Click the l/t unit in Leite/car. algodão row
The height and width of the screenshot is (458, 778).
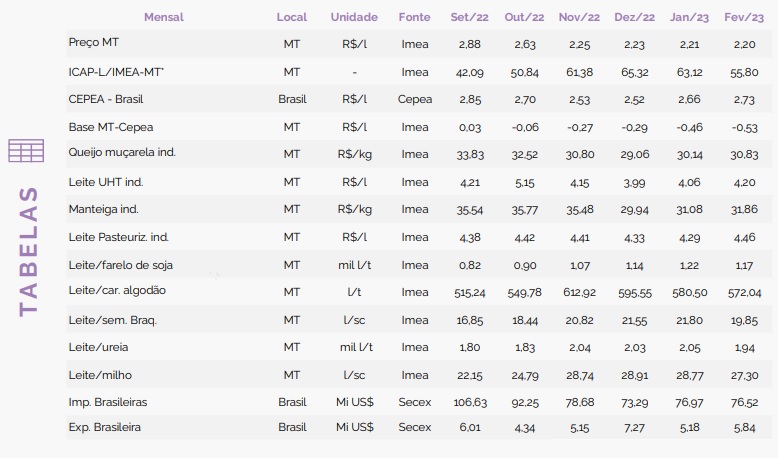(x=354, y=292)
